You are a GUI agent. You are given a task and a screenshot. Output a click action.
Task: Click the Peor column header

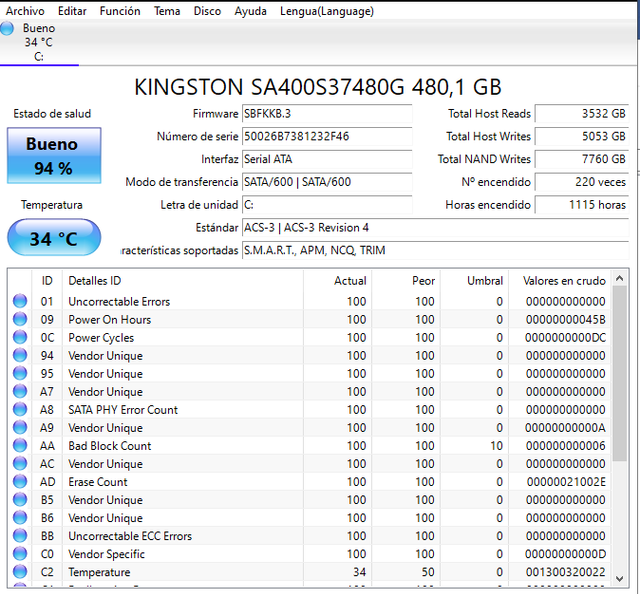pyautogui.click(x=406, y=280)
